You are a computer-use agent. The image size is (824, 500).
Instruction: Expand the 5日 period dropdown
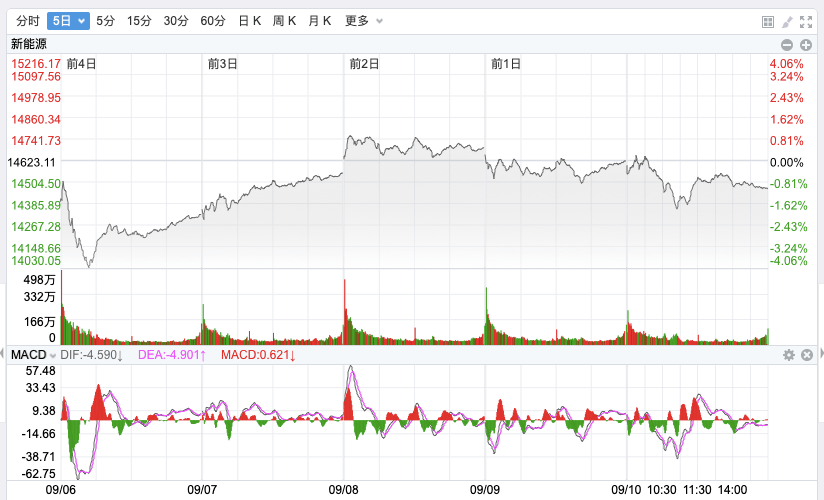(68, 21)
